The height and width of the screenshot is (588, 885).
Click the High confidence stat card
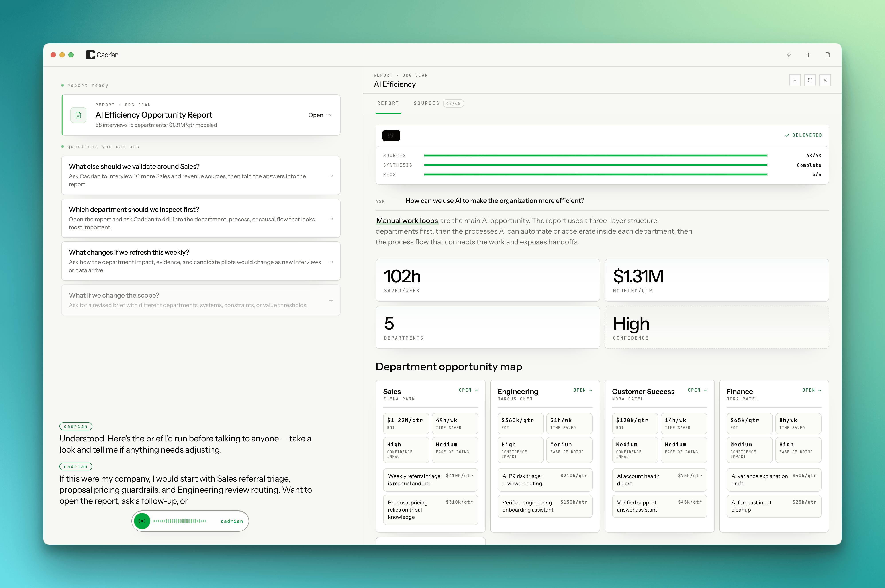[x=716, y=327]
